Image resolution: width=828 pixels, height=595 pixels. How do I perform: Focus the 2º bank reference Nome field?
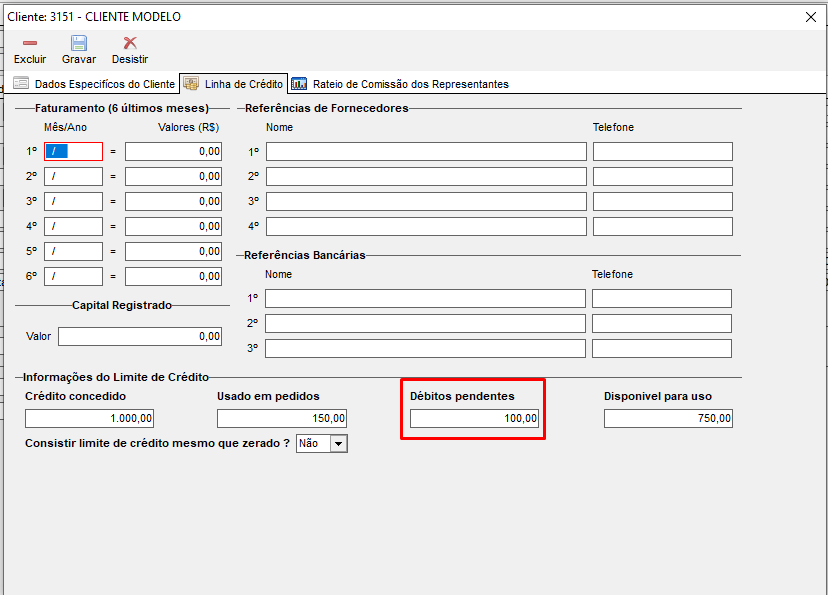tap(425, 324)
